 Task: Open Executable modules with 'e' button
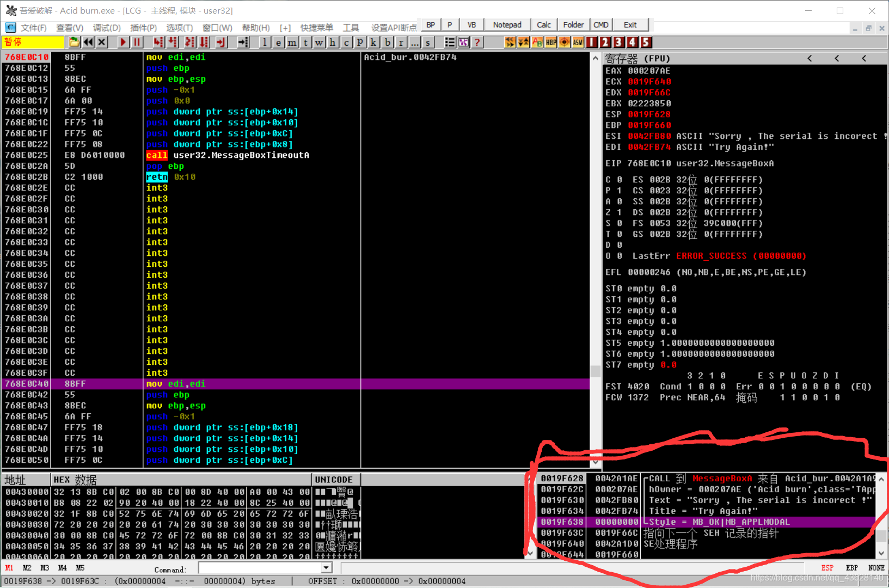(278, 42)
